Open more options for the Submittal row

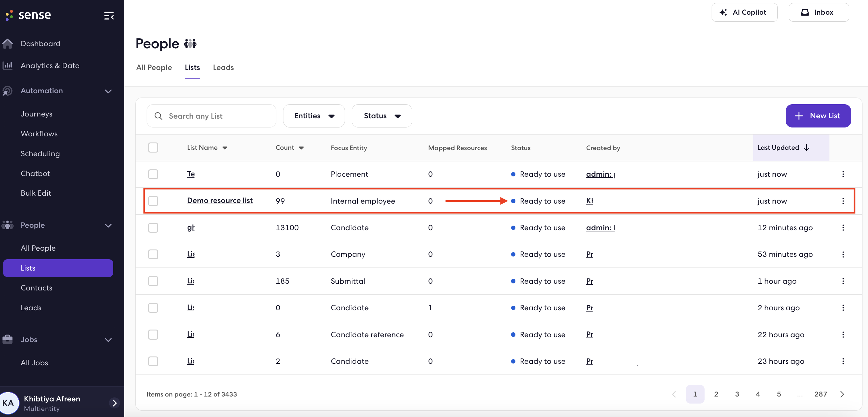[x=843, y=281]
